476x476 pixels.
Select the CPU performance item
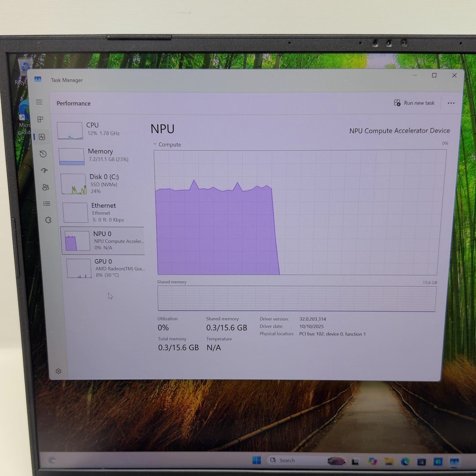(99, 130)
